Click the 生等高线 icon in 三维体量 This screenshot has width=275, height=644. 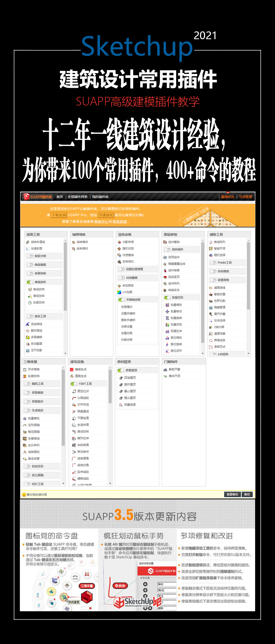pos(25,438)
